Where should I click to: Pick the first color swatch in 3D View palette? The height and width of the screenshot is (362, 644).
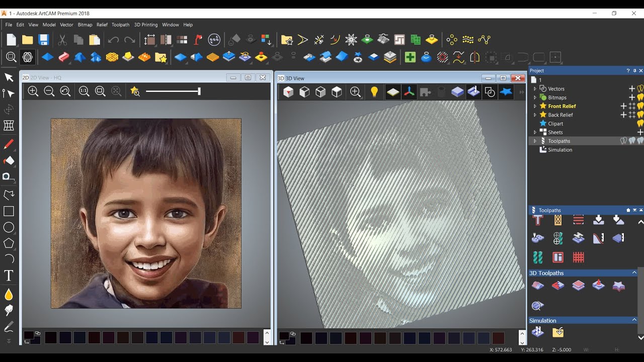point(306,337)
